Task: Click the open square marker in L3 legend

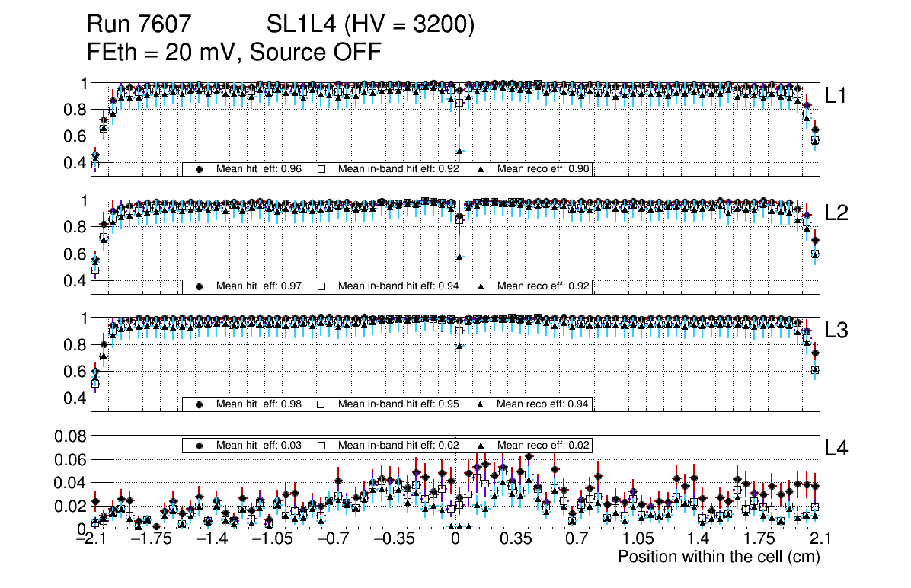Action: [x=321, y=404]
